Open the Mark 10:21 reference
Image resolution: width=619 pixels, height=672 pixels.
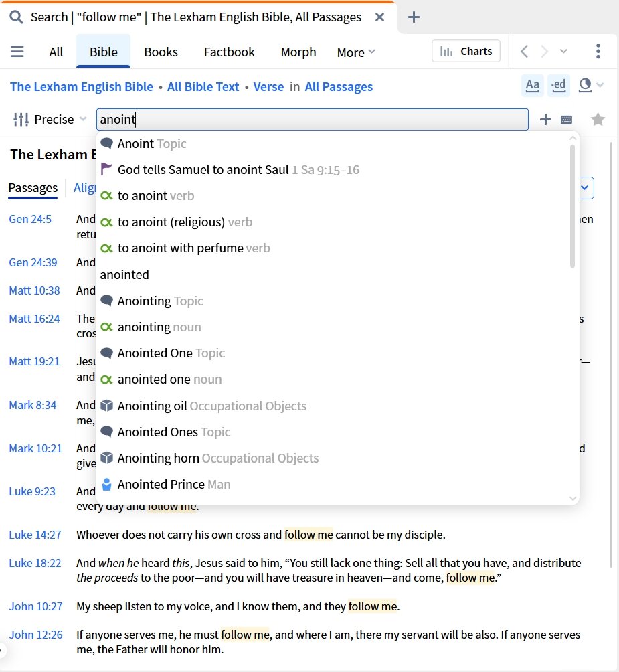(x=35, y=448)
